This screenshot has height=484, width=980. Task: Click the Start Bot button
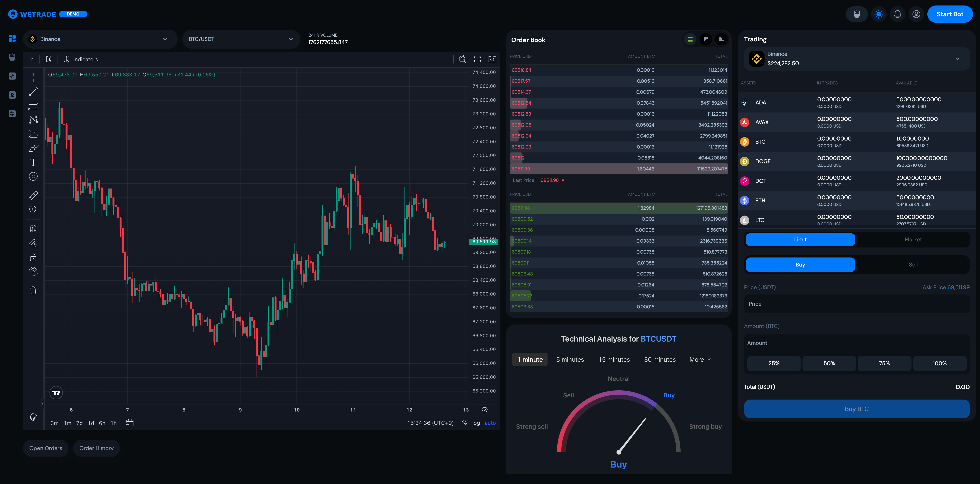(x=950, y=14)
